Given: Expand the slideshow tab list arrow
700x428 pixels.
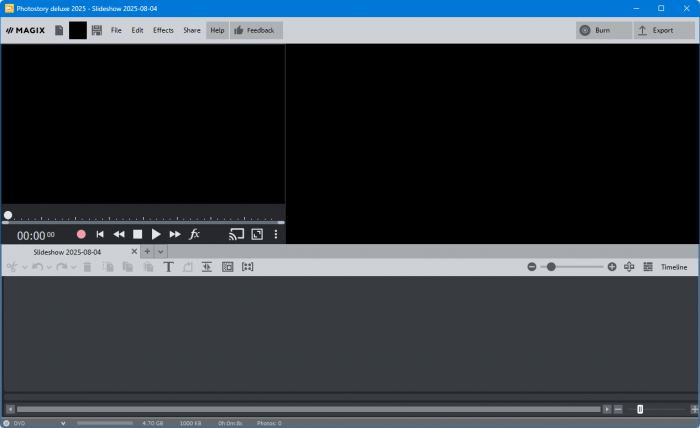Looking at the screenshot, I should pyautogui.click(x=160, y=252).
